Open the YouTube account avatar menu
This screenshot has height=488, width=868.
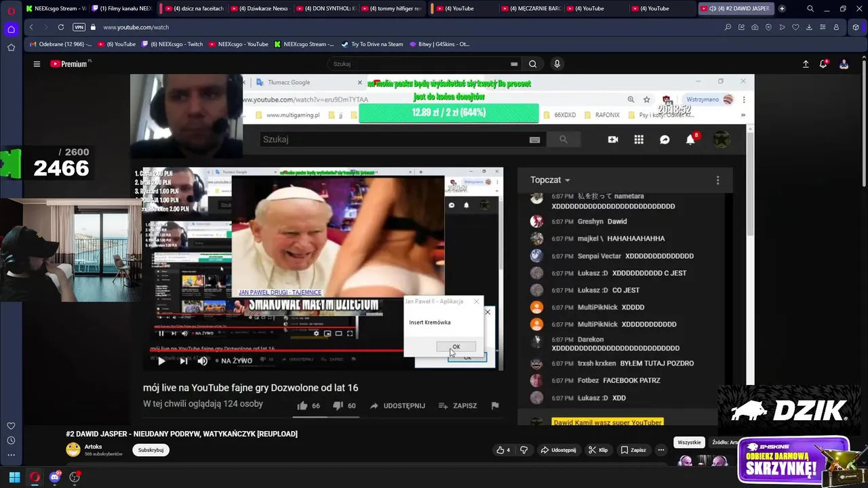coord(844,64)
